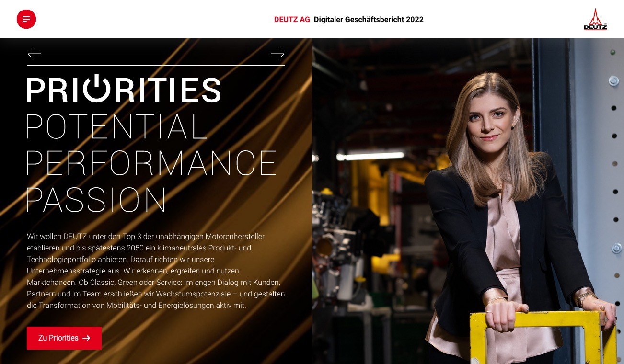The image size is (624, 364).
Task: Select the PERFORMANCE heading
Action: [x=151, y=163]
